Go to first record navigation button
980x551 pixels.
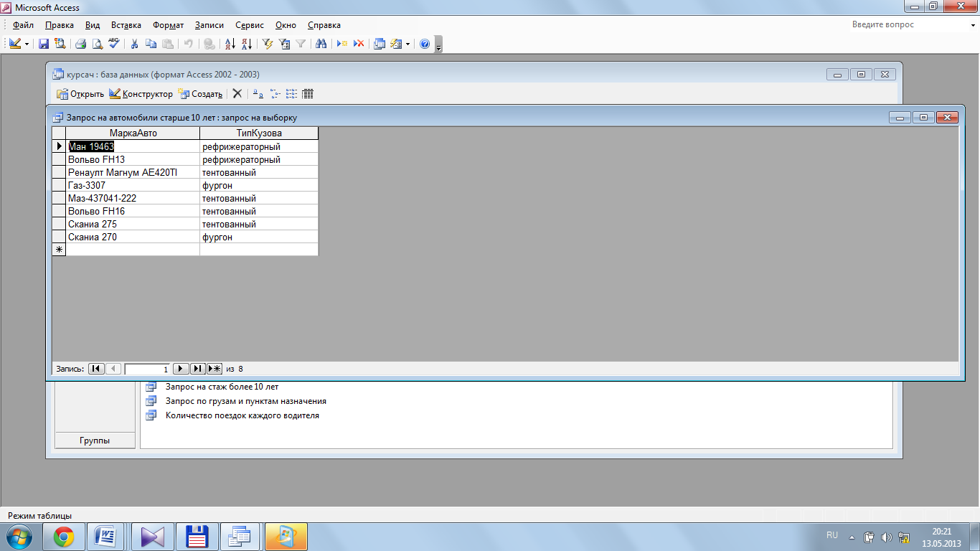[x=96, y=369]
